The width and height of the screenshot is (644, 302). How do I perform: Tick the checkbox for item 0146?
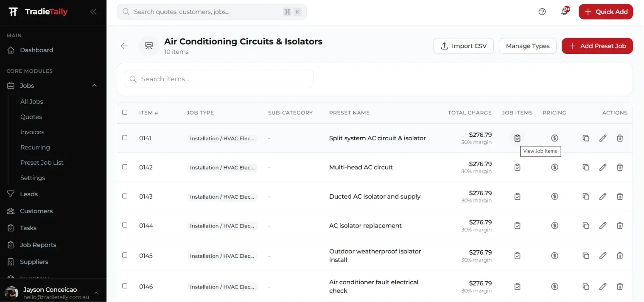point(125,286)
